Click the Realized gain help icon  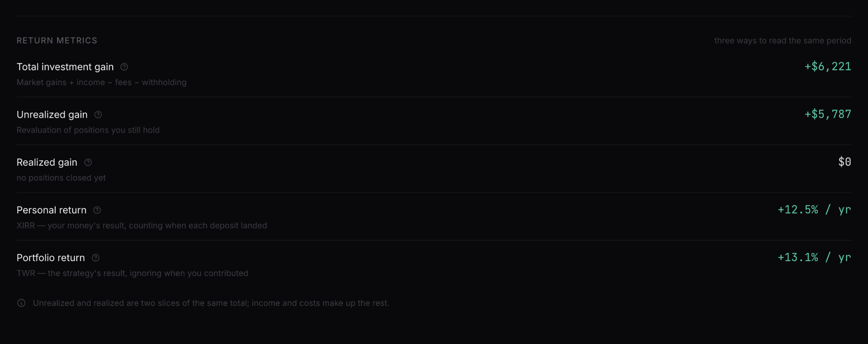pyautogui.click(x=88, y=162)
